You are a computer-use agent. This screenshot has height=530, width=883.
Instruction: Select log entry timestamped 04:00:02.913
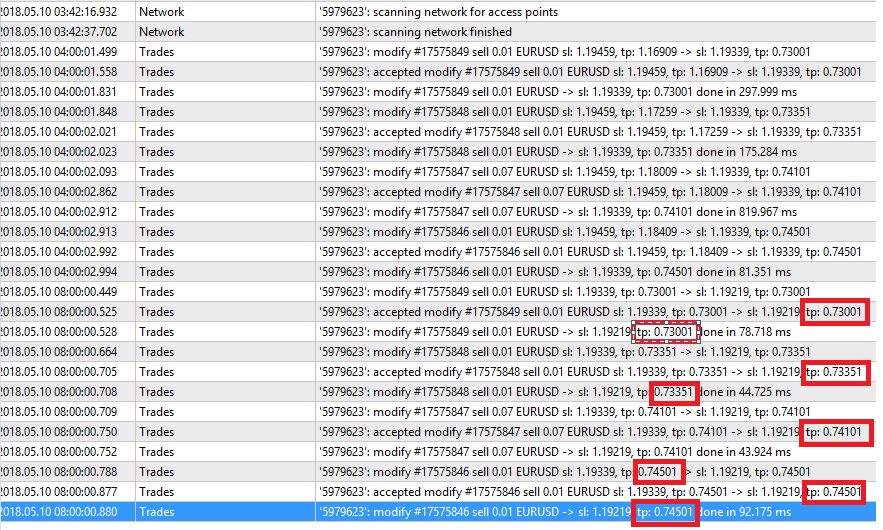pos(438,232)
